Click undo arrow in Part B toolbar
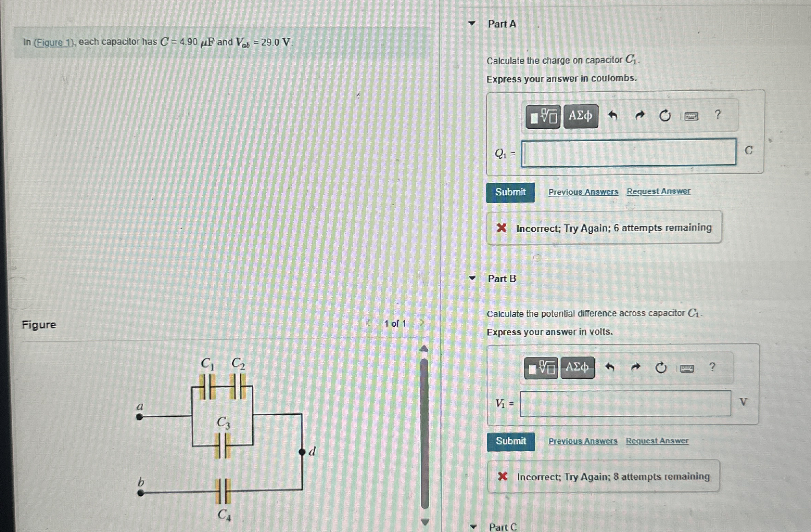Image resolution: width=811 pixels, height=532 pixels. (x=610, y=368)
